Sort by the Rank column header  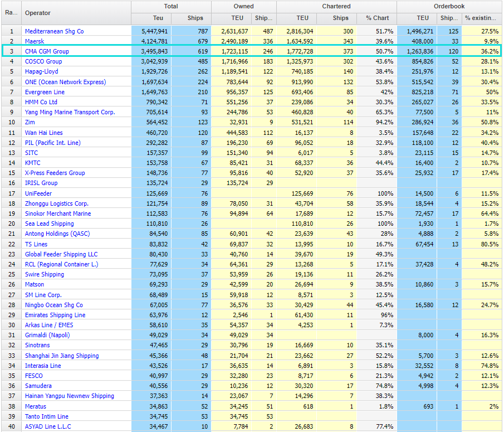pyautogui.click(x=11, y=13)
